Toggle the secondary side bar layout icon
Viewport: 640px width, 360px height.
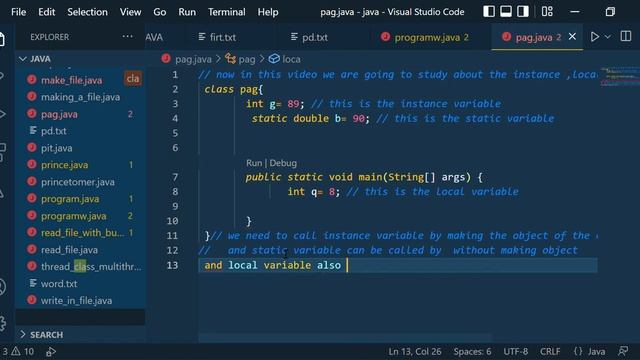523,11
